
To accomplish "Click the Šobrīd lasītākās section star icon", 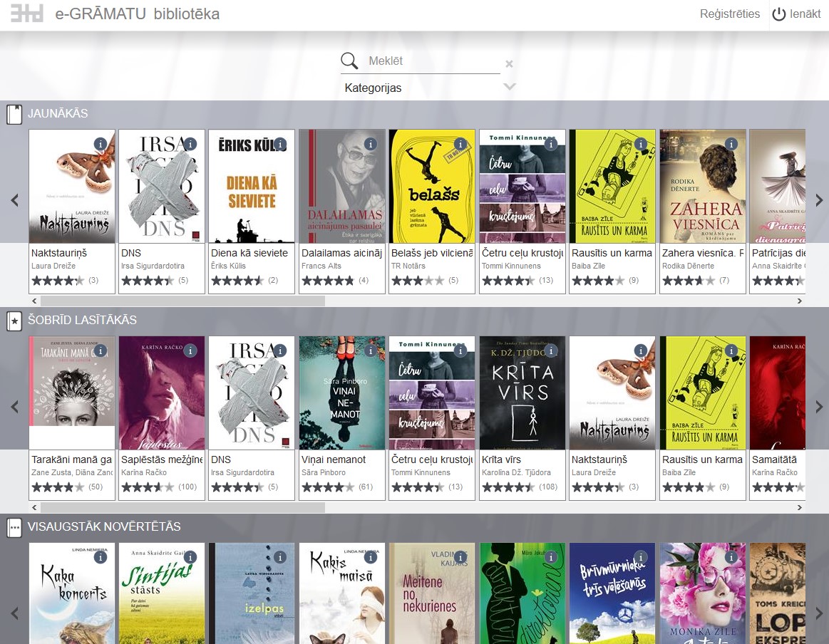I will pos(14,321).
